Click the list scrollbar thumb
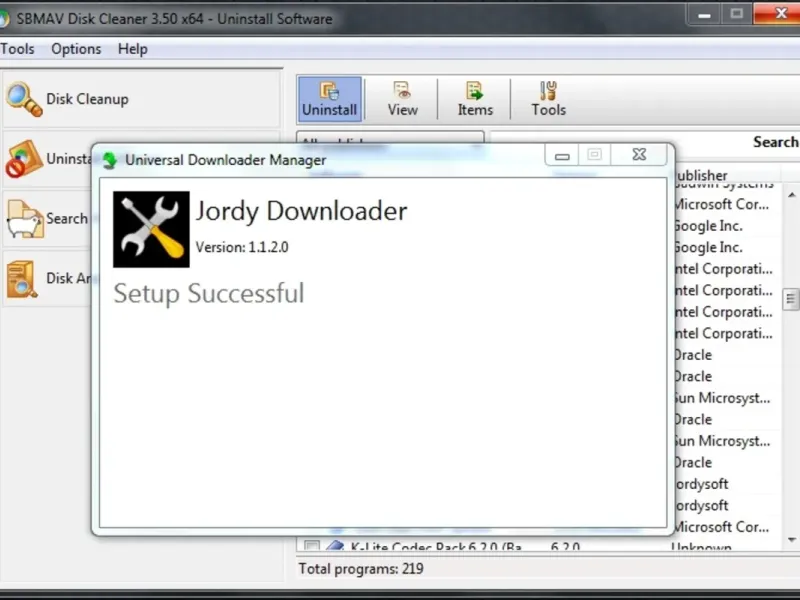The image size is (800, 600). pos(791,299)
